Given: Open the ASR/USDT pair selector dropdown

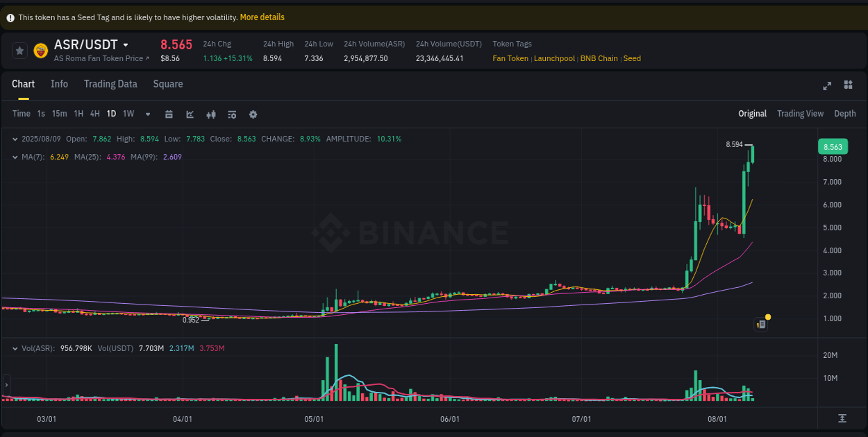Looking at the screenshot, I should pos(127,44).
